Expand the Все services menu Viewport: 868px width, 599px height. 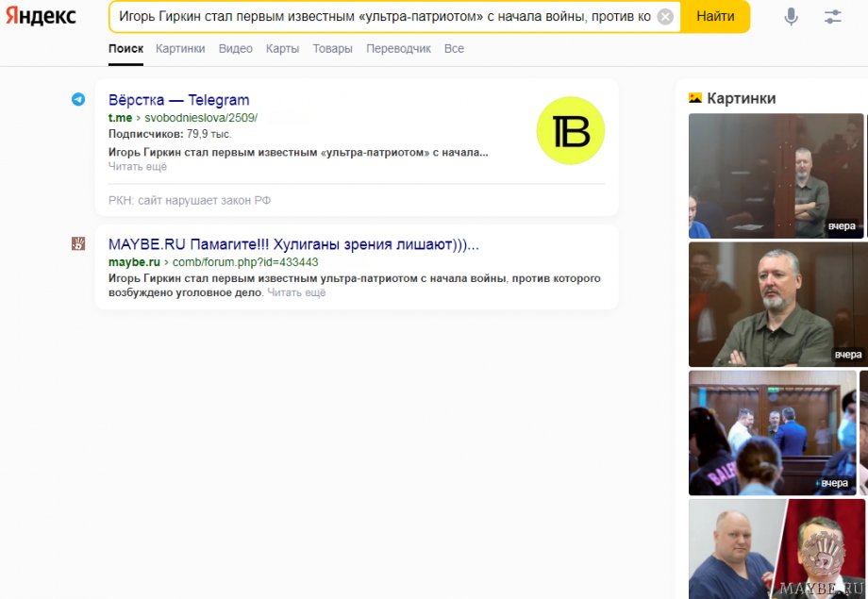(x=454, y=49)
